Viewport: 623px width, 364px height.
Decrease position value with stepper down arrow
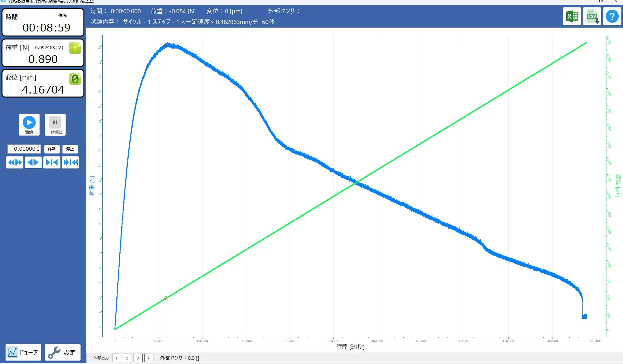[38, 151]
